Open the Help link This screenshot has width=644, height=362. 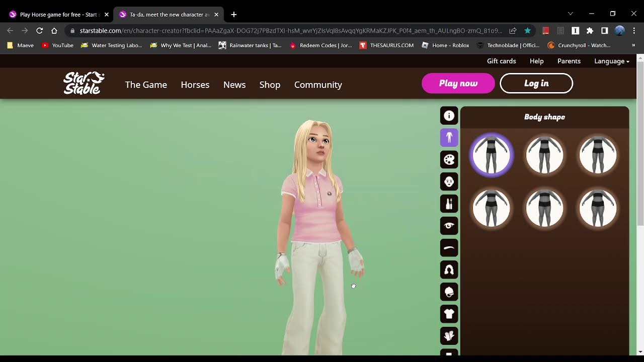click(x=537, y=61)
